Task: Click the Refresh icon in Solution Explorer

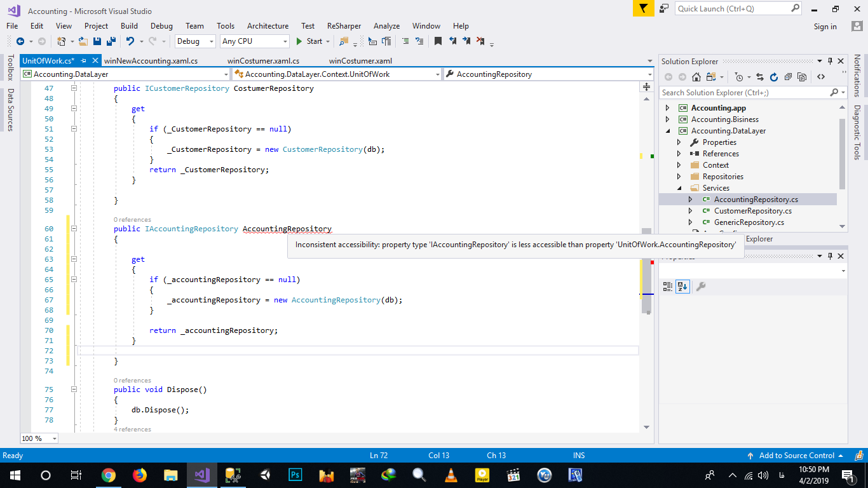Action: coord(773,77)
